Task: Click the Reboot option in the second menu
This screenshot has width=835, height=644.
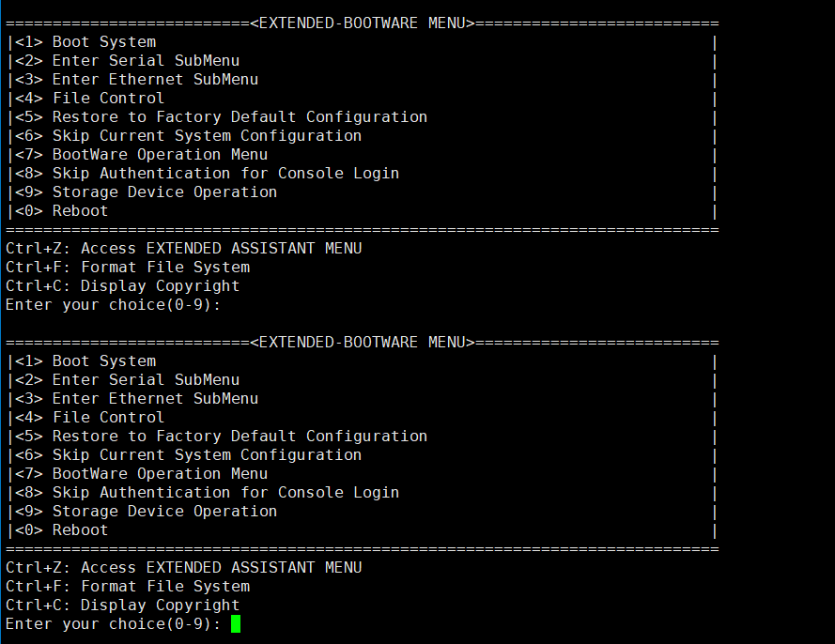Action: coord(80,530)
